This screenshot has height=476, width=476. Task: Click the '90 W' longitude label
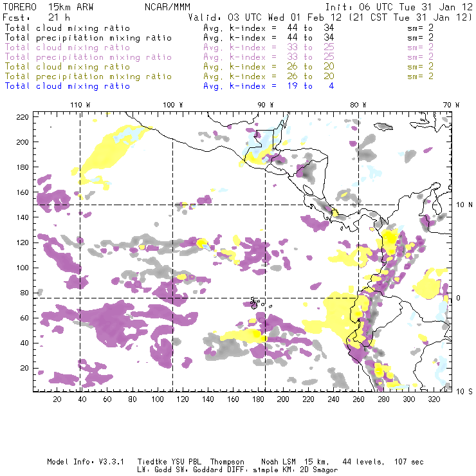266,105
